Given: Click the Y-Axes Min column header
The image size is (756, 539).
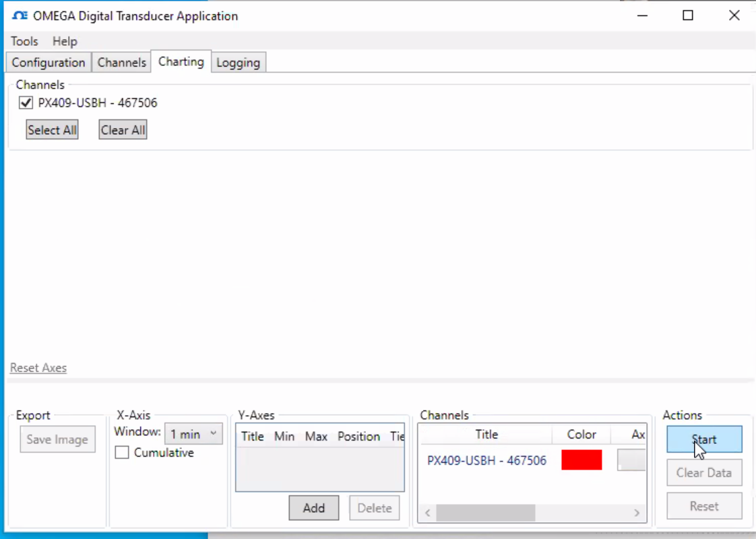Looking at the screenshot, I should pyautogui.click(x=284, y=437).
